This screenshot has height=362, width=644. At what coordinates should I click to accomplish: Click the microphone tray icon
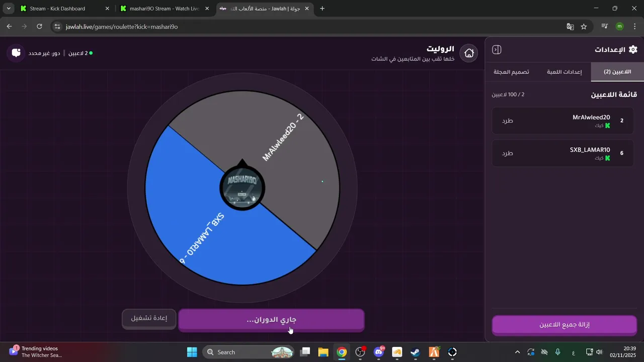click(557, 352)
